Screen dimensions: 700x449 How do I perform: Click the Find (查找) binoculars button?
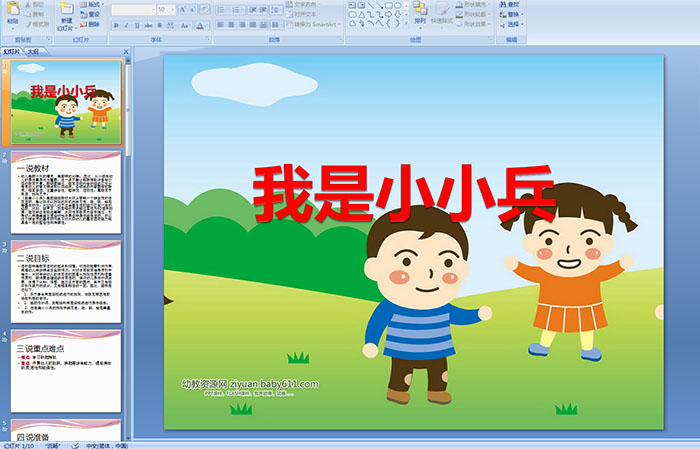pos(509,4)
